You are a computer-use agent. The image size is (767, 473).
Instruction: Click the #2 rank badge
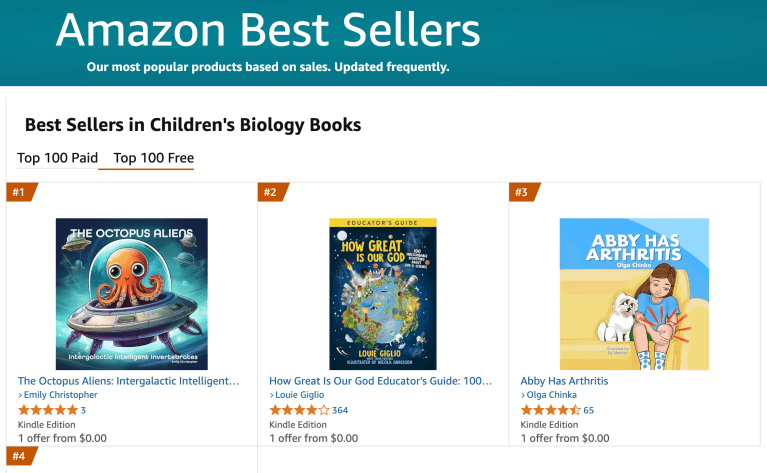click(271, 192)
